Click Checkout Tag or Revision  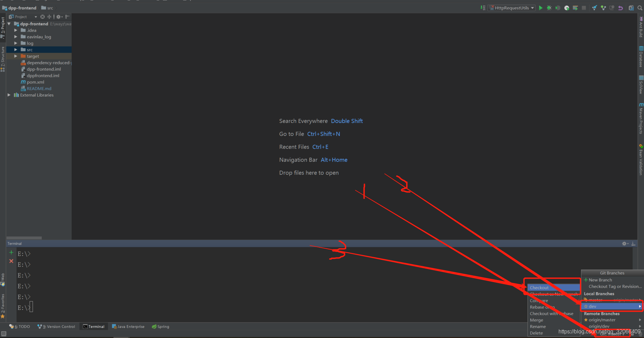612,286
